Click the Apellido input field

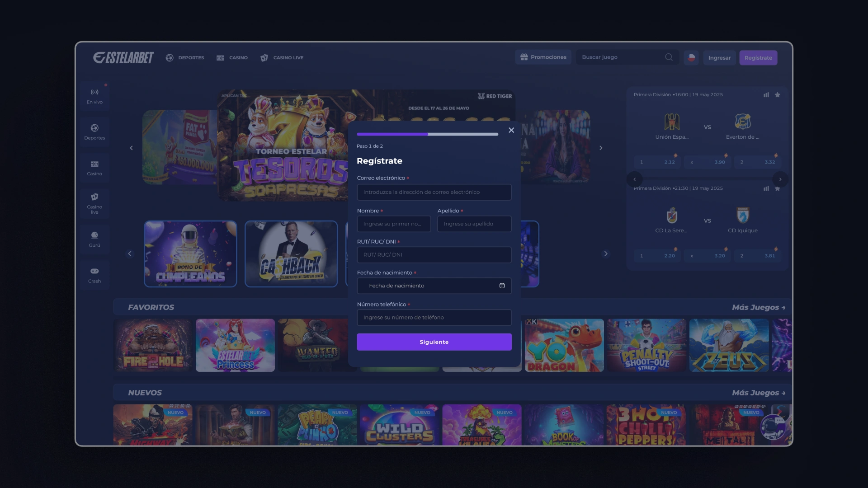(x=474, y=224)
